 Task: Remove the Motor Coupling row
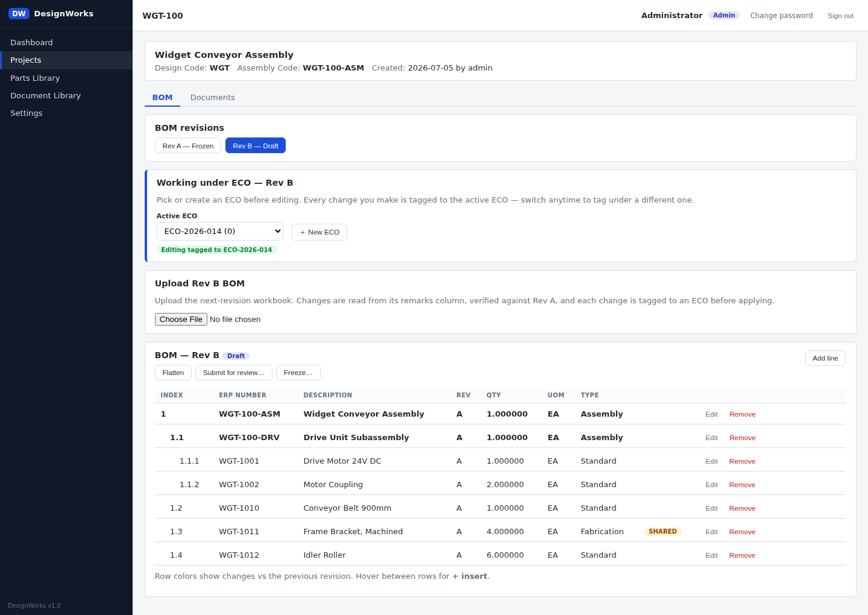tap(742, 485)
